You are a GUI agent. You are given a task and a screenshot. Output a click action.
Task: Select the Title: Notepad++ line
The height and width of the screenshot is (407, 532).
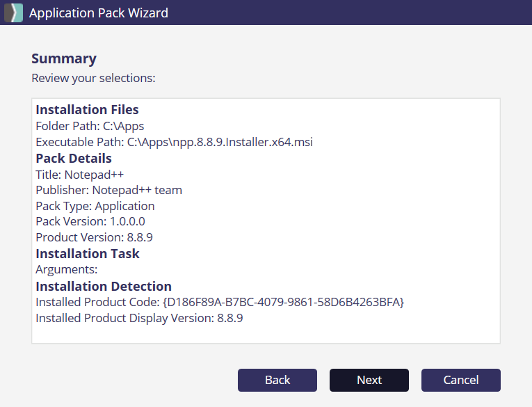pos(79,174)
